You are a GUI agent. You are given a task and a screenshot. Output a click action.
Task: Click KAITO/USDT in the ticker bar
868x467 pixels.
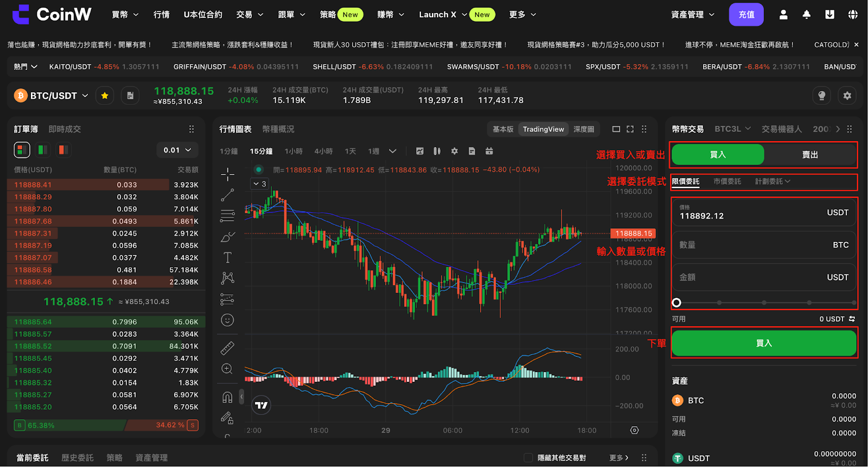click(70, 67)
